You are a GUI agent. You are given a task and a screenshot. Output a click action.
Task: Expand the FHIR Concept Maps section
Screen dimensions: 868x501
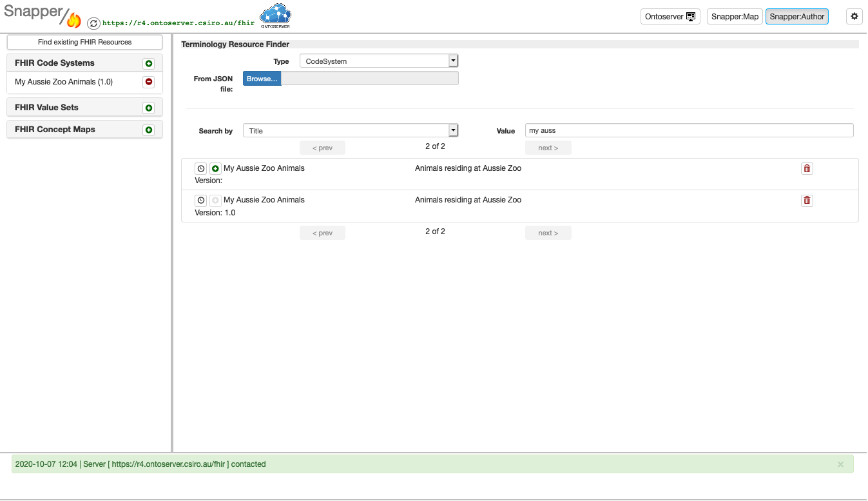55,129
